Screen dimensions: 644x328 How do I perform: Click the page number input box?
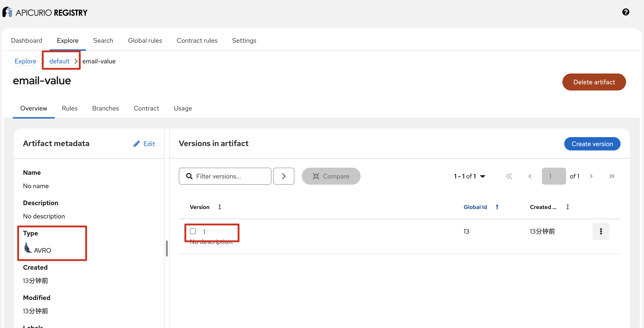(554, 176)
